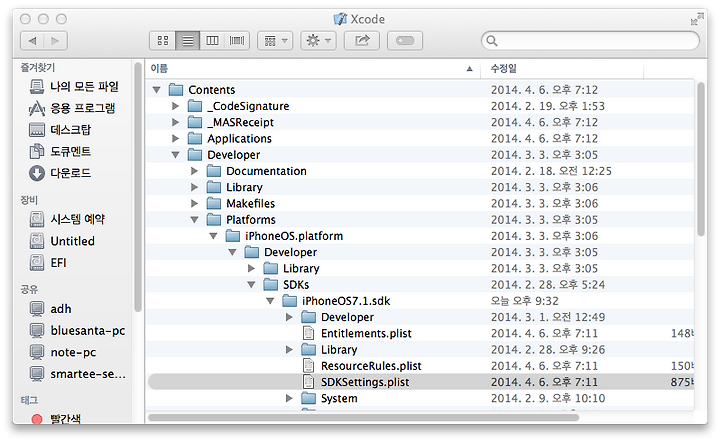Sort by the 이름 column header
This screenshot has height=442, width=720.
point(312,68)
